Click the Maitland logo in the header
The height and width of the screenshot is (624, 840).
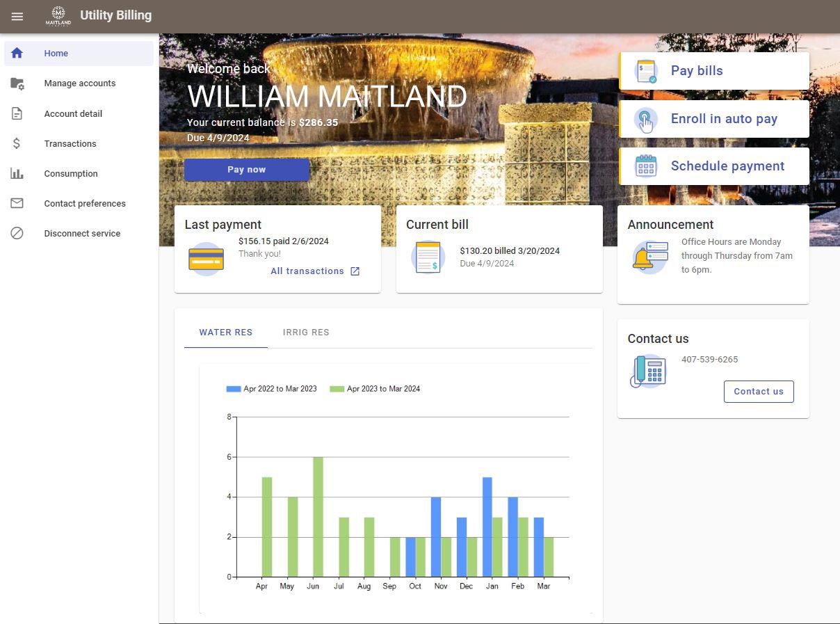pos(58,15)
